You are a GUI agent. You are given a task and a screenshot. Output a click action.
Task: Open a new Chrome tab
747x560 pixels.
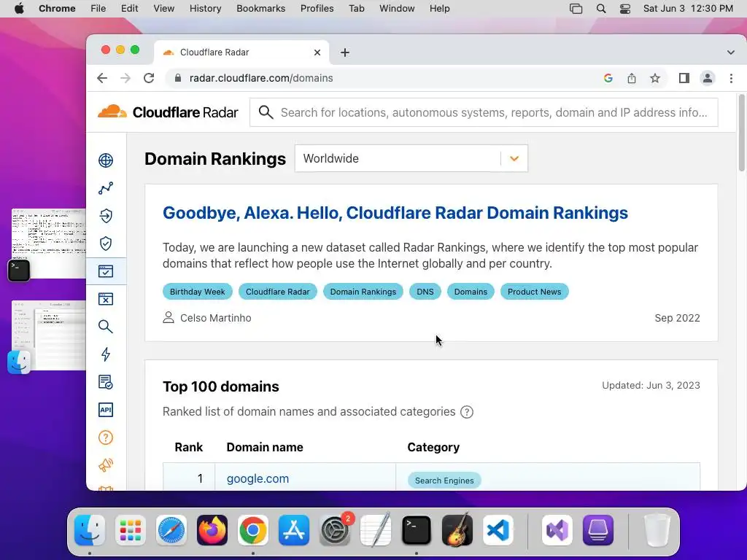pyautogui.click(x=345, y=52)
